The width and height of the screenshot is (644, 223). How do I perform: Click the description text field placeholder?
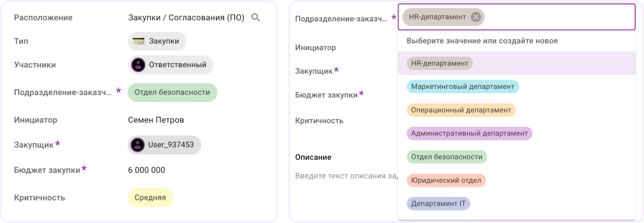[345, 176]
